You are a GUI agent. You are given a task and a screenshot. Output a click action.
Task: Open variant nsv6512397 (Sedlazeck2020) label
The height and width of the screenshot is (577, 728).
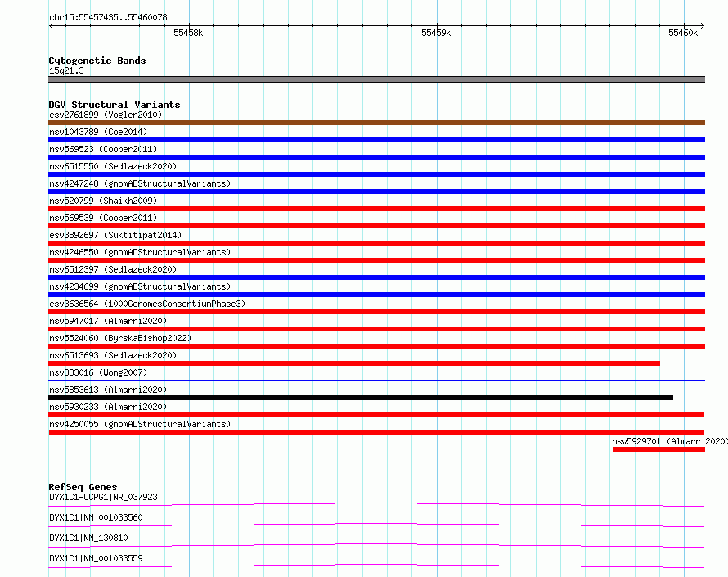coord(113,269)
